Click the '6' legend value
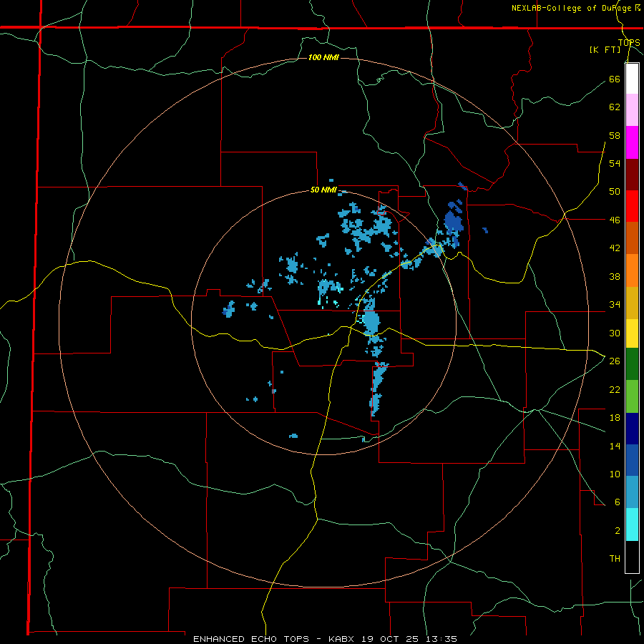This screenshot has width=644, height=644. tap(618, 502)
